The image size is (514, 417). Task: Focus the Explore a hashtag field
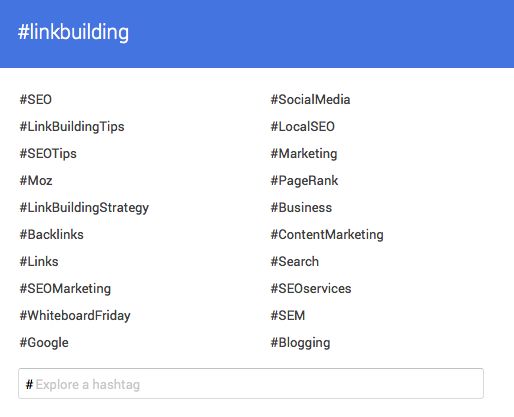point(251,384)
